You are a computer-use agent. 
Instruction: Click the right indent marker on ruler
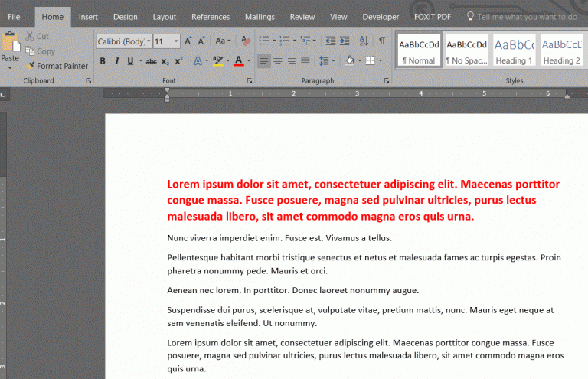[x=567, y=96]
